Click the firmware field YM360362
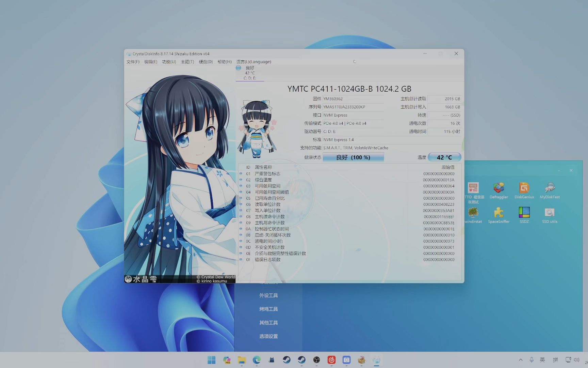Screen dimensions: 588x368 (353, 99)
